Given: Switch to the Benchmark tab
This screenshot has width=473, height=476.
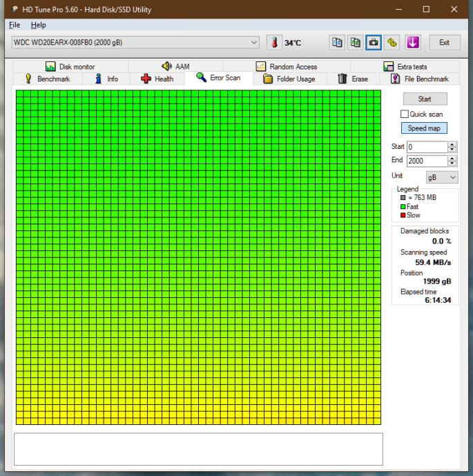Looking at the screenshot, I should tap(48, 79).
